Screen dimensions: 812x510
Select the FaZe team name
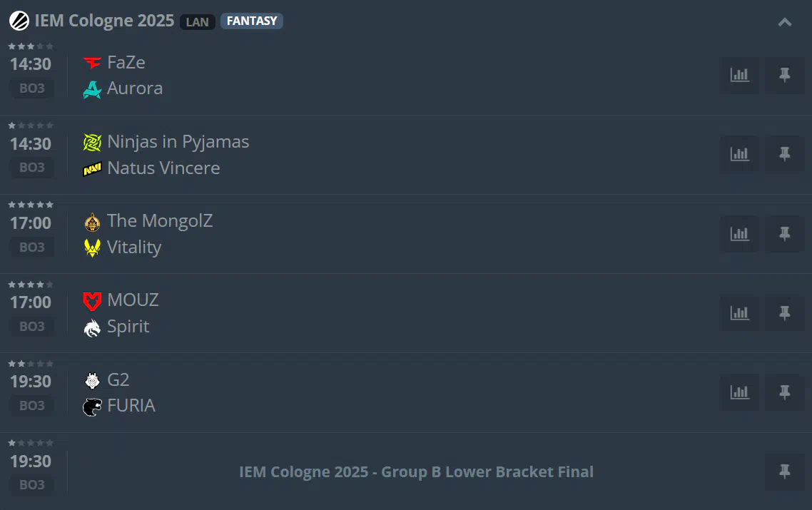pos(126,63)
